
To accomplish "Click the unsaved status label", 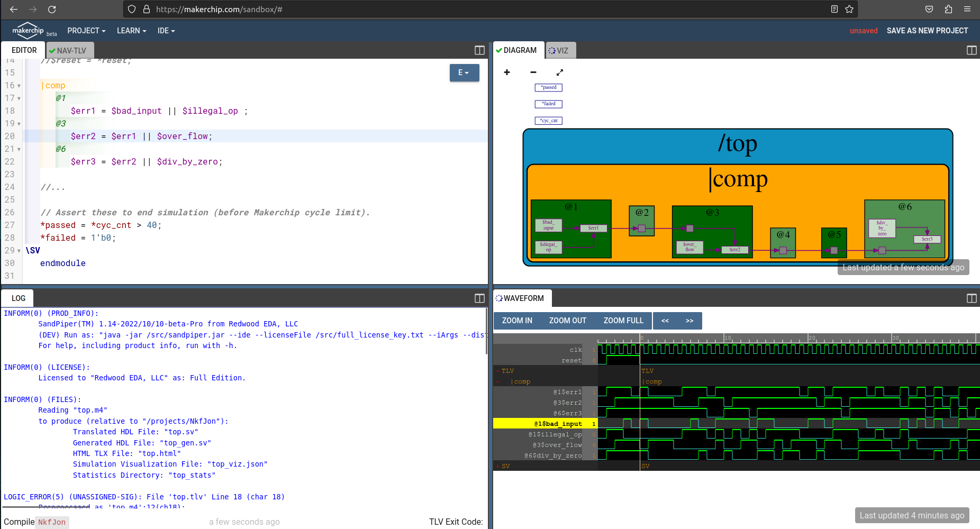I will click(x=864, y=31).
